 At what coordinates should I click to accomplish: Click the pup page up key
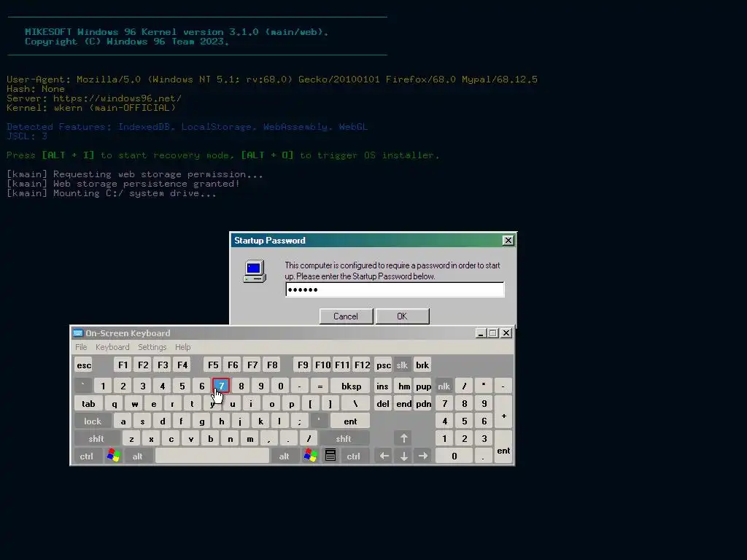pos(424,386)
